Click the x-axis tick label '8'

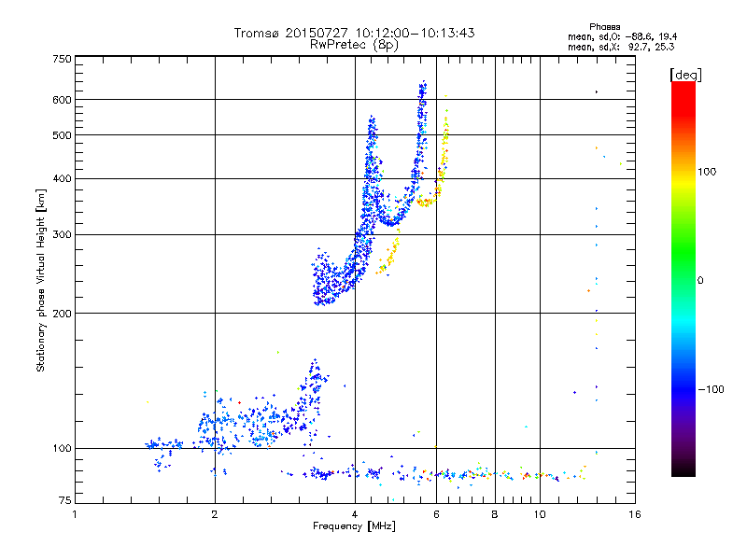pos(495,514)
